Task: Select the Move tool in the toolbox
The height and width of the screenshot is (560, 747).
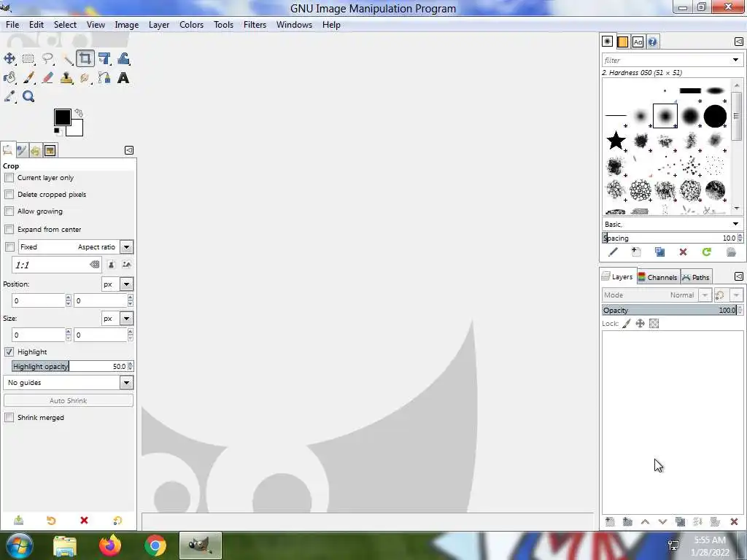Action: [9, 59]
